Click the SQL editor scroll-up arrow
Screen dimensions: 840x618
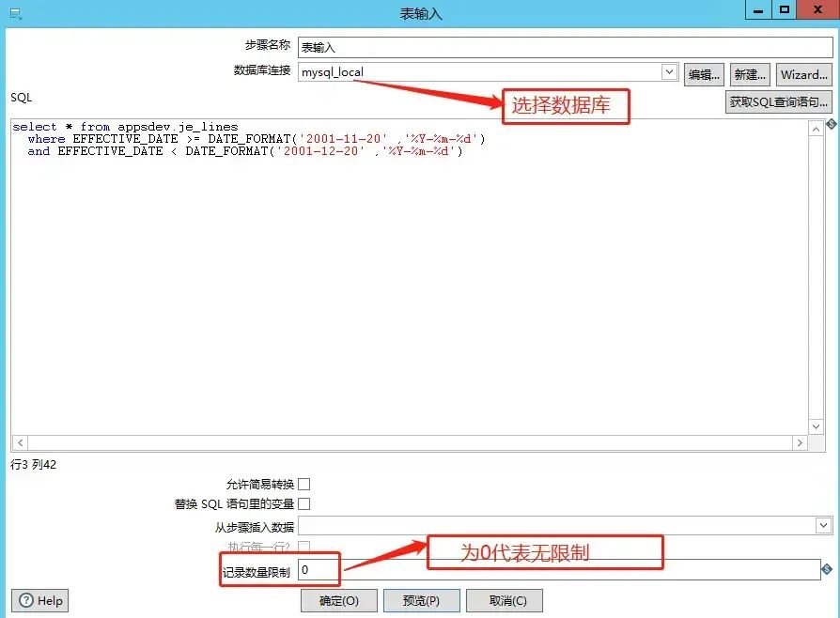[x=816, y=129]
